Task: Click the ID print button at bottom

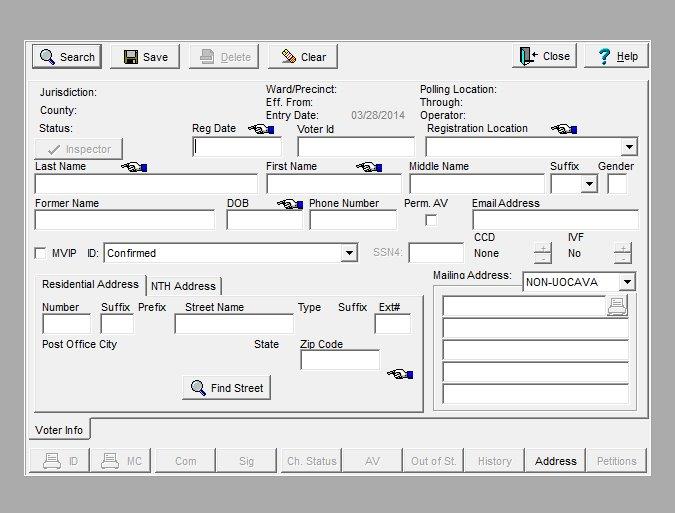Action: [x=59, y=461]
